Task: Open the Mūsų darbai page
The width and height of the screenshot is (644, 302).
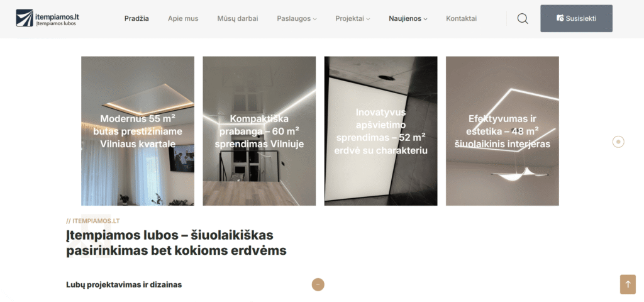Action: tap(237, 18)
